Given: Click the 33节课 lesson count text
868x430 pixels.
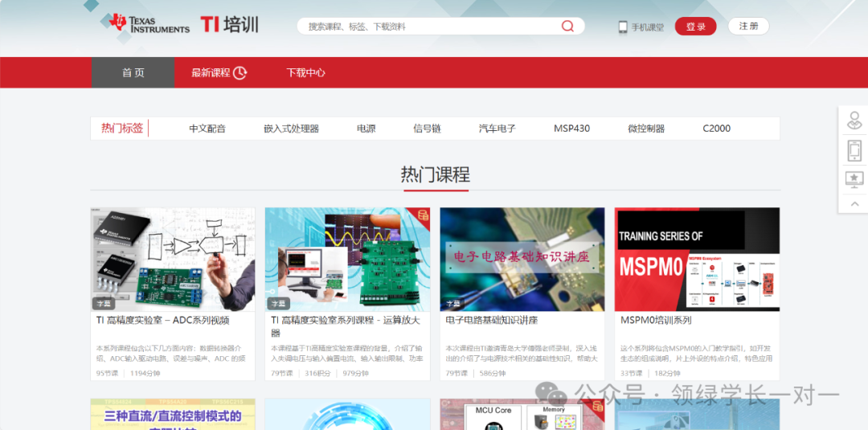Looking at the screenshot, I should (x=632, y=373).
